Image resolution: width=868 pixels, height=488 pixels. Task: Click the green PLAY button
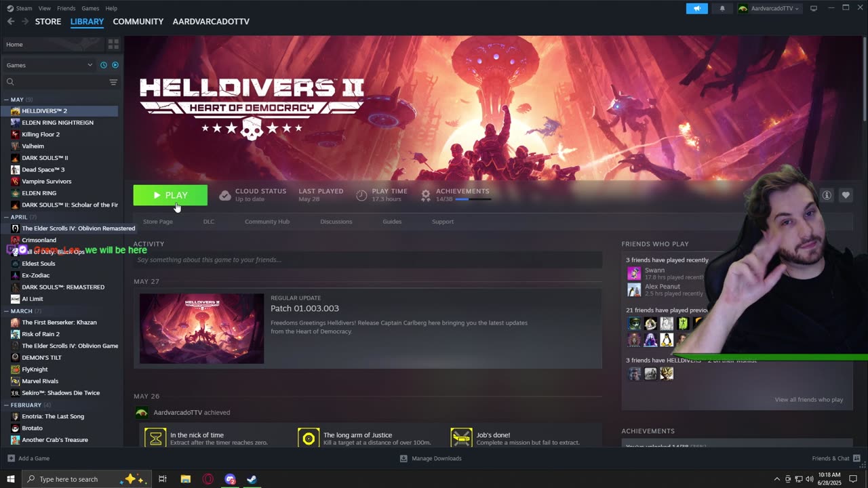coord(170,195)
